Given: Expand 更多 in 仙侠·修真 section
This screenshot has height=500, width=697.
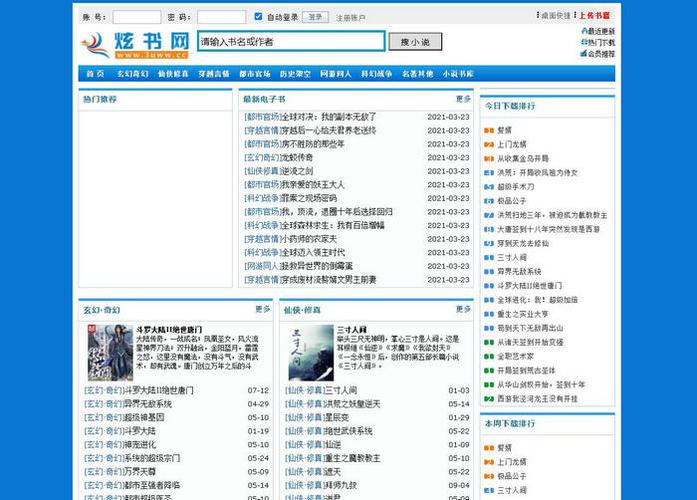Looking at the screenshot, I should click(463, 309).
